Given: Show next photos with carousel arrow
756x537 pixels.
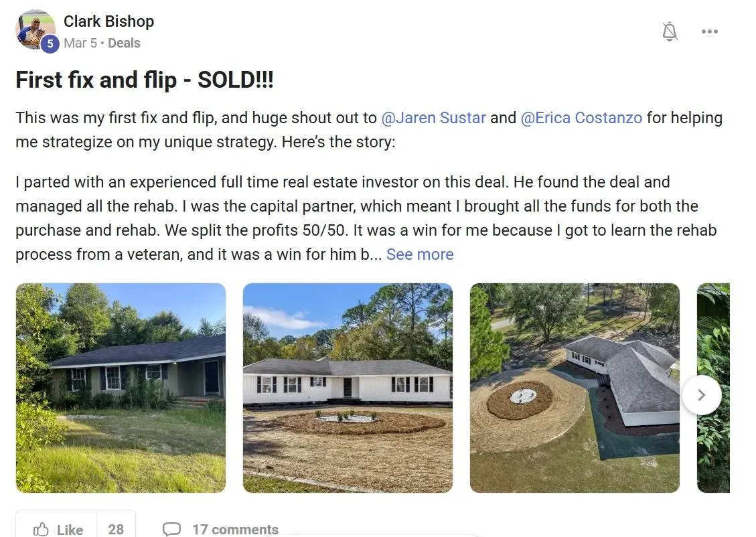Looking at the screenshot, I should pyautogui.click(x=702, y=395).
